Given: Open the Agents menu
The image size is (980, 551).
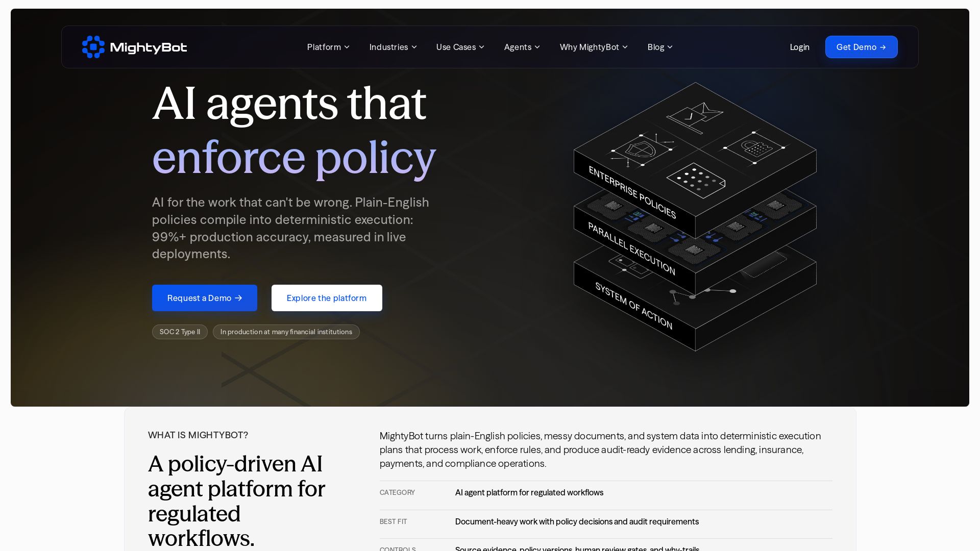Looking at the screenshot, I should point(522,47).
